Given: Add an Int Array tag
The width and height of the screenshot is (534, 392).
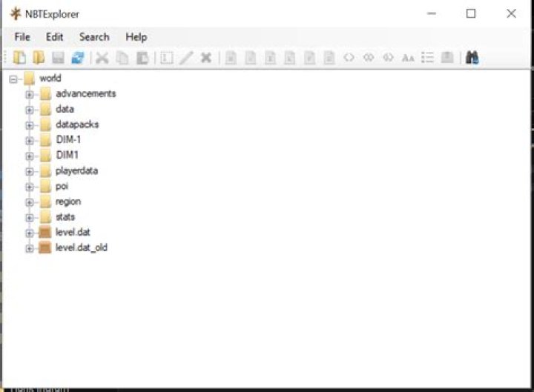Looking at the screenshot, I should point(369,58).
